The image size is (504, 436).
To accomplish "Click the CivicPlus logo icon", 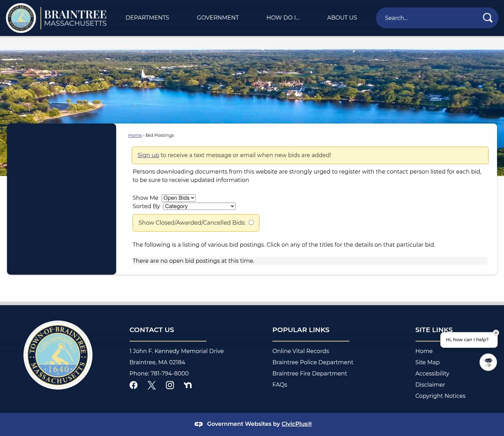I will 198,424.
